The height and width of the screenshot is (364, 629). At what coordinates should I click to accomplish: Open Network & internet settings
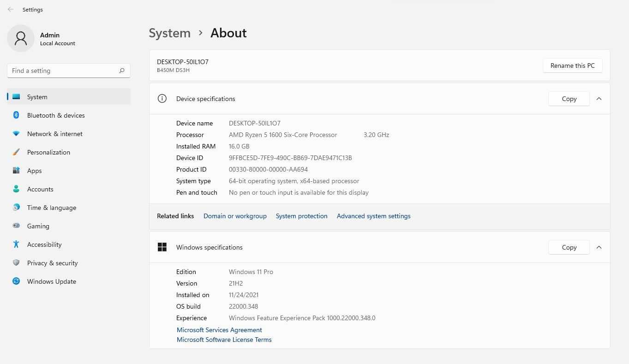point(69,134)
